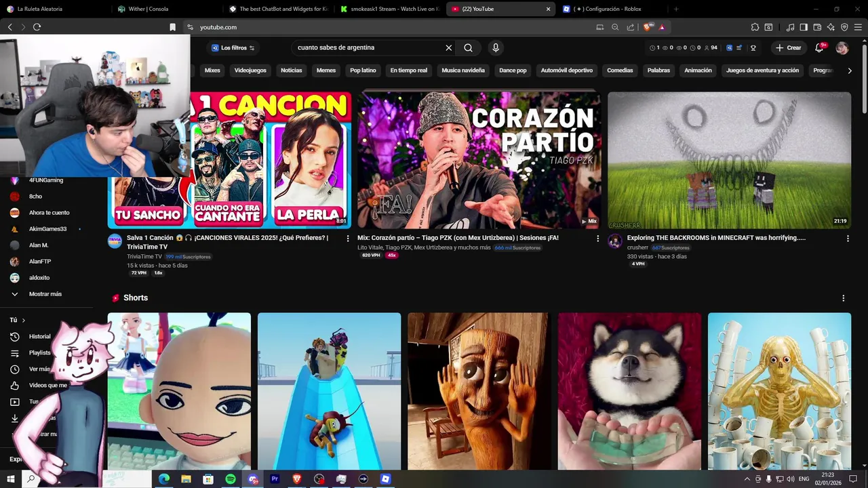868x488 pixels.
Task: Switch to the smokeask1 Stream browser tab
Action: point(390,9)
